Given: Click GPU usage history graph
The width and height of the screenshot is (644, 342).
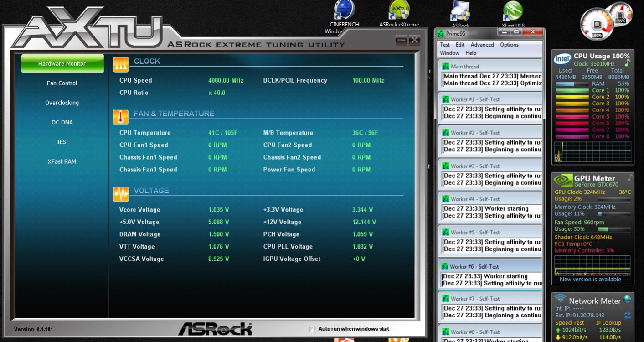Looking at the screenshot, I should click(592, 265).
